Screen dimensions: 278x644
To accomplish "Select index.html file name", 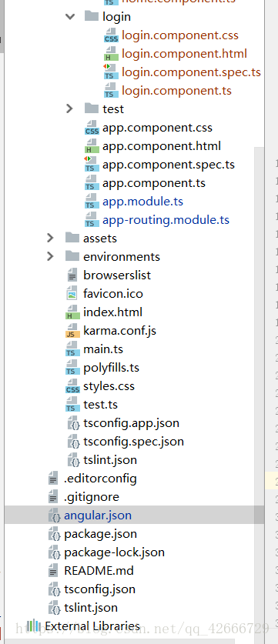I will click(112, 312).
